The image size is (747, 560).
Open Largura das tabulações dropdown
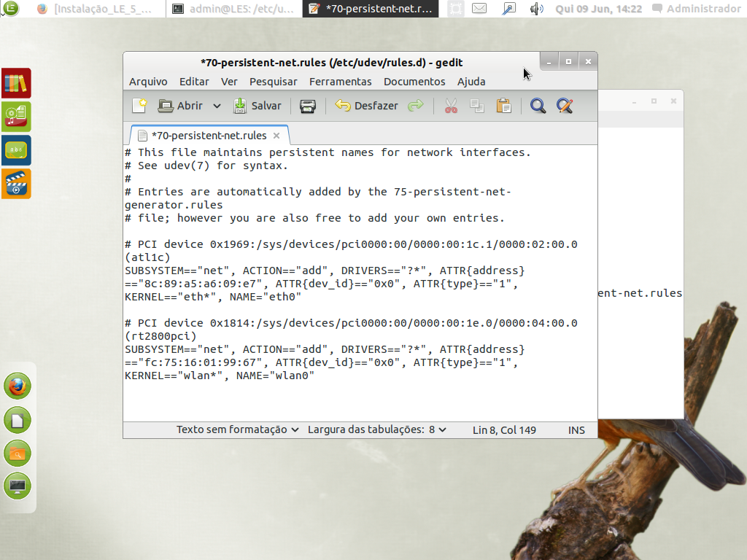click(x=377, y=429)
